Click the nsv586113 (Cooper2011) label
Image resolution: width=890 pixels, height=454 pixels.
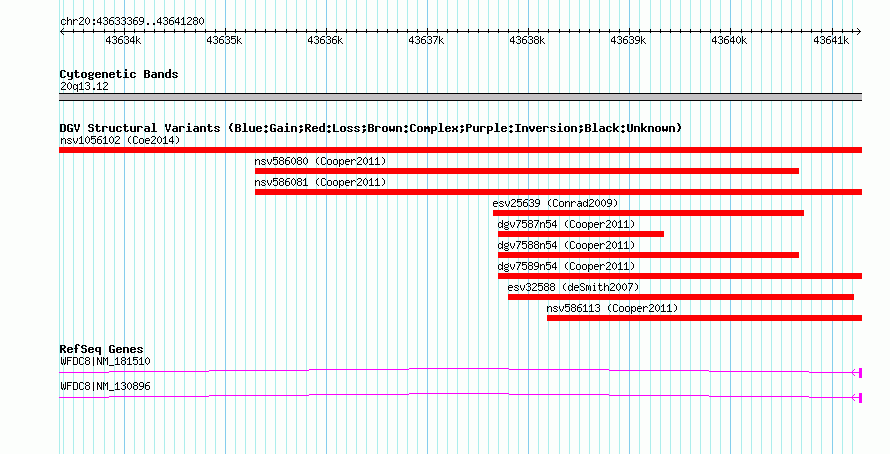[x=612, y=308]
